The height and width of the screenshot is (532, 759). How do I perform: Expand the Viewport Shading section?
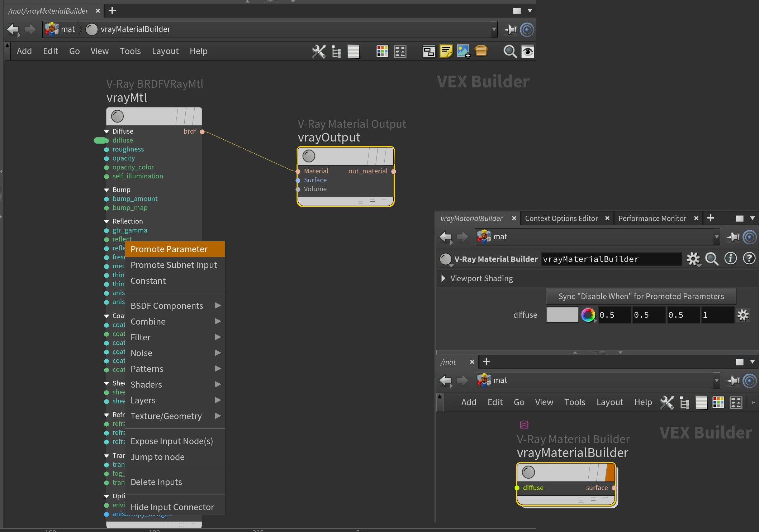(443, 278)
